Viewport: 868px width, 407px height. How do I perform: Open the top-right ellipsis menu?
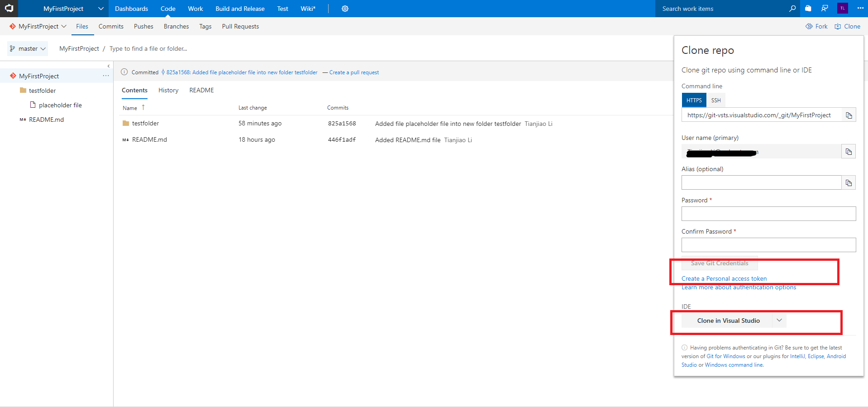[x=860, y=8]
